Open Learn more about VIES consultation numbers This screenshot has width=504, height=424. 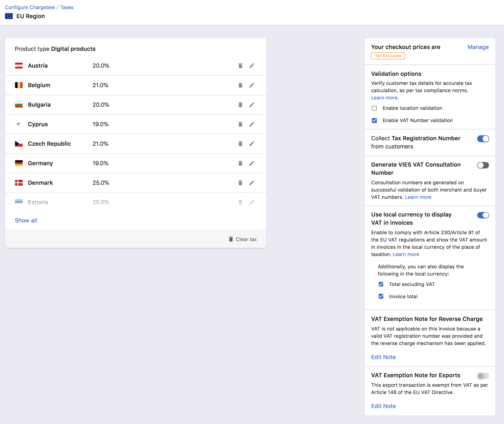418,197
